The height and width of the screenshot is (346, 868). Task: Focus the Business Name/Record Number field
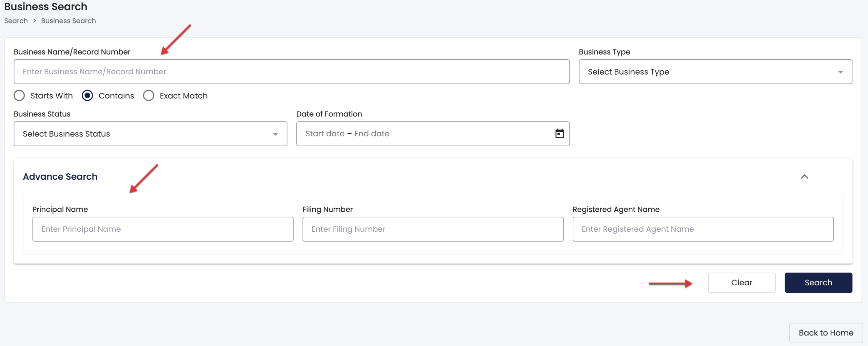292,72
